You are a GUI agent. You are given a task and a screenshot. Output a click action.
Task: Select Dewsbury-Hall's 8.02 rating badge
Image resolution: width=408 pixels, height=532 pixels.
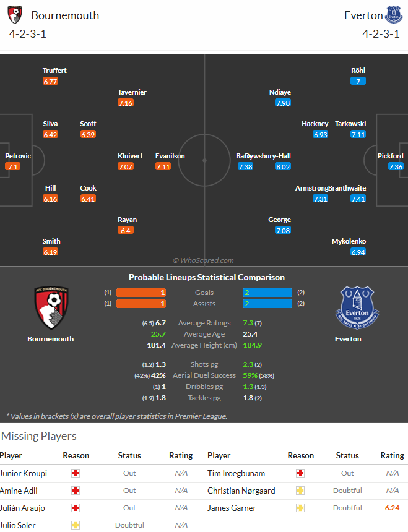pos(283,166)
